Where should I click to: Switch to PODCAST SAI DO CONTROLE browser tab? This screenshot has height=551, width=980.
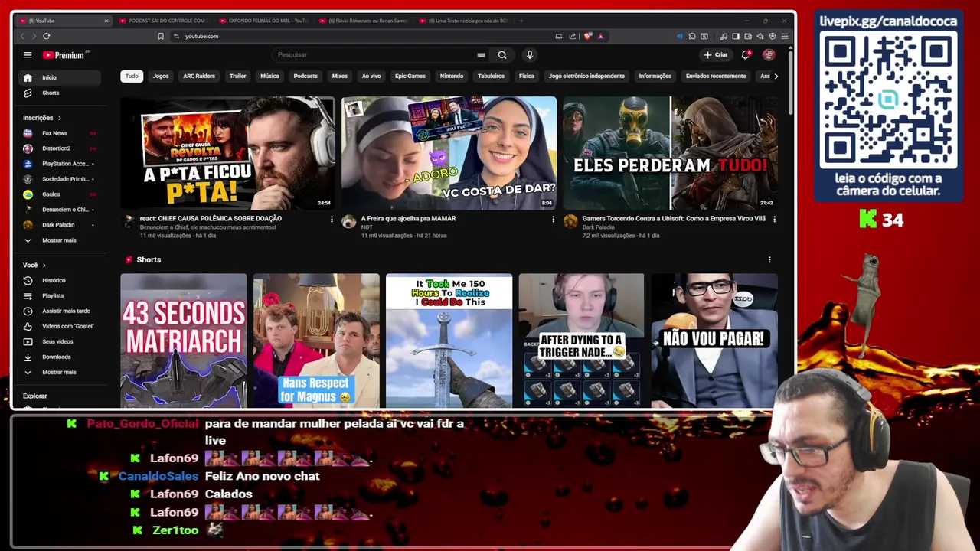tap(162, 21)
